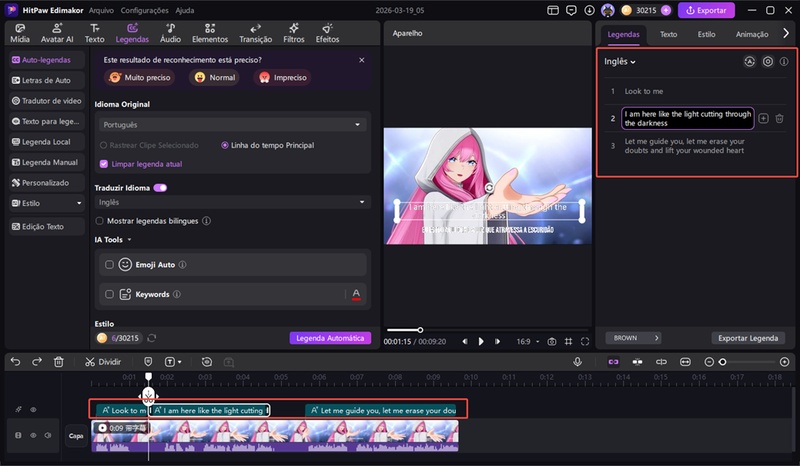Toggle the Traduzir Idioma switch

tap(160, 188)
